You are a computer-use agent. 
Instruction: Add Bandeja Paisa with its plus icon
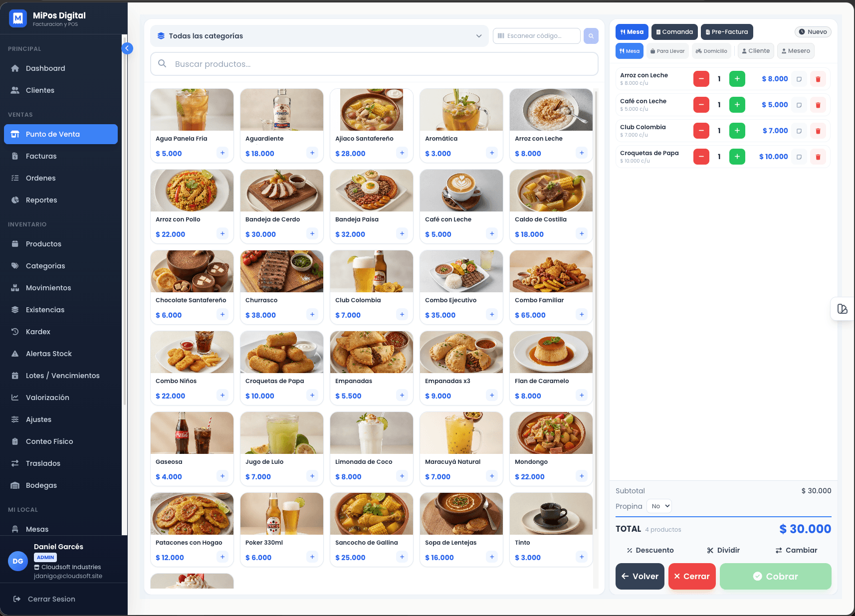402,233
